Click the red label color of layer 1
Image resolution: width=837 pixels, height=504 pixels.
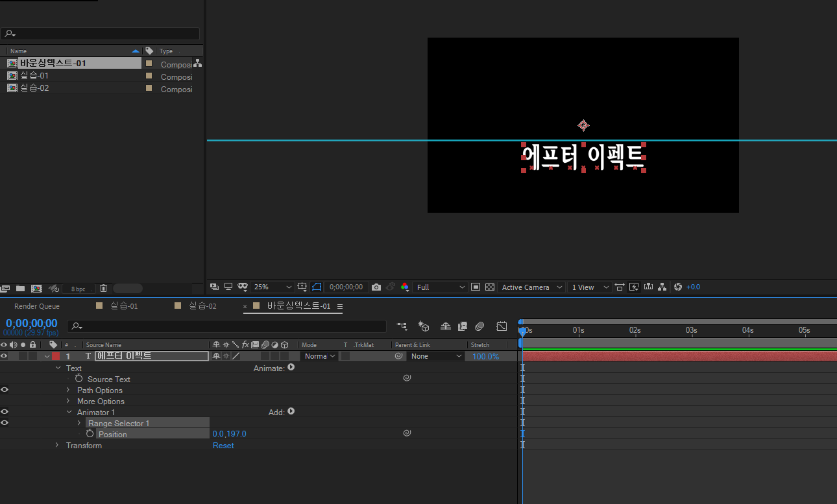55,356
